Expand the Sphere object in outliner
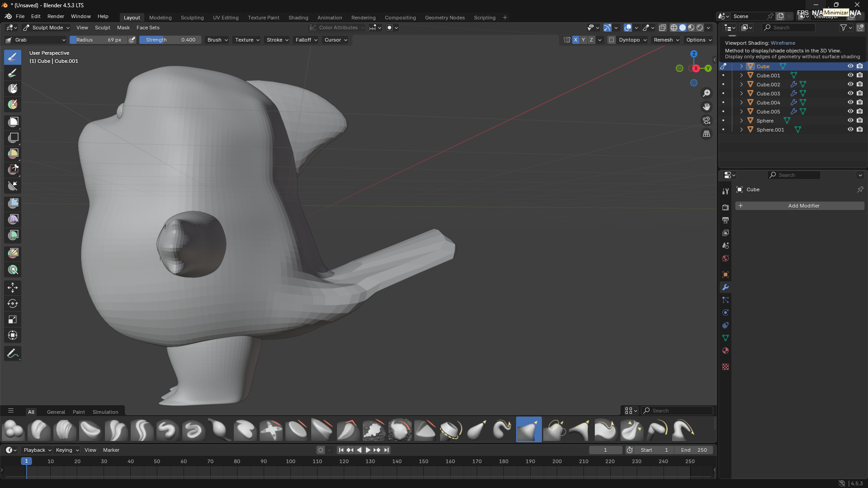 [x=741, y=121]
